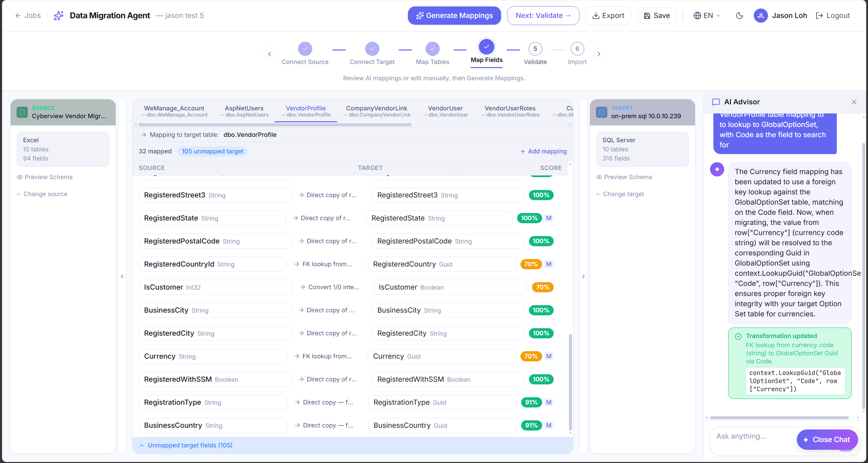Select Map Tables step
This screenshot has height=463, width=868.
432,54
